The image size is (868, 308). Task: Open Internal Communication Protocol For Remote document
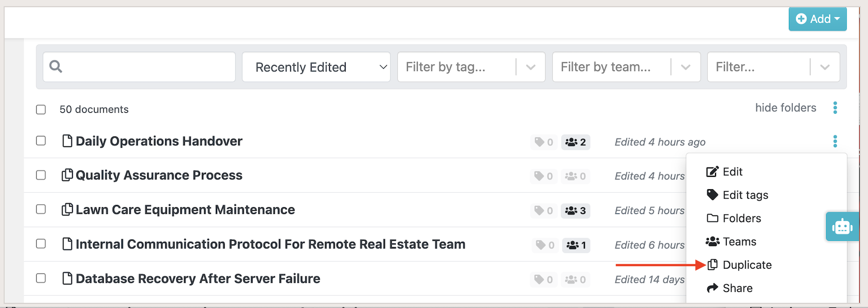tap(271, 244)
